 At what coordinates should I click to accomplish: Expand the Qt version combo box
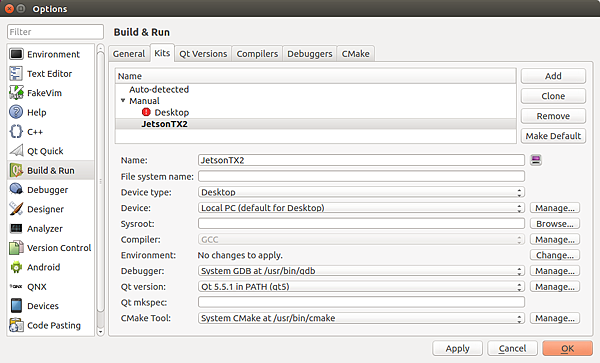click(x=361, y=286)
